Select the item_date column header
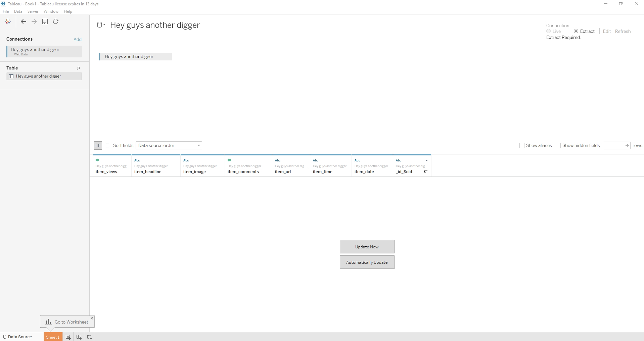This screenshot has width=644, height=341. [372, 165]
